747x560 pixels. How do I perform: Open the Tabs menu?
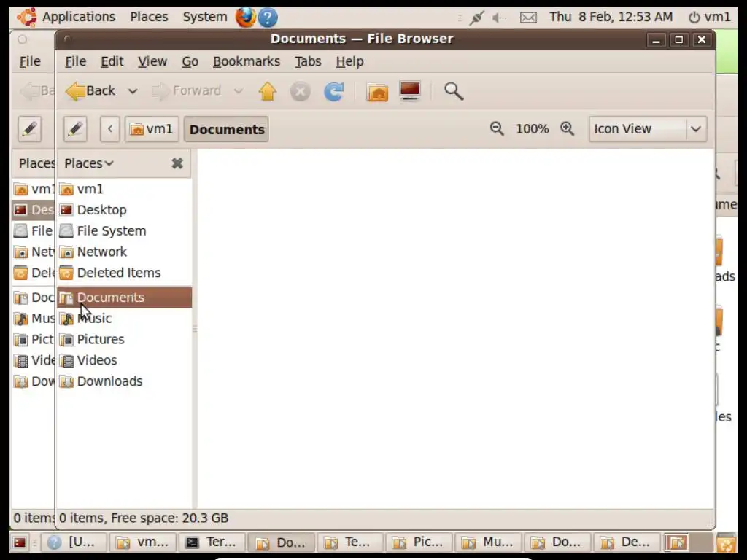(308, 61)
